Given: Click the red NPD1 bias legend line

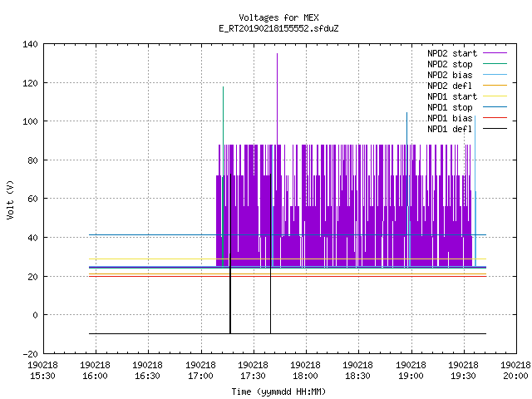Looking at the screenshot, I should point(495,118).
